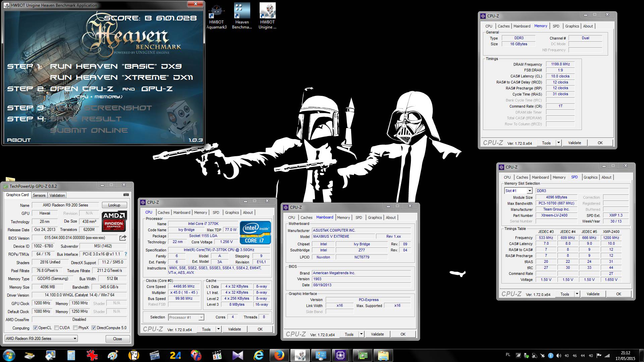Toggle the CUDA checkbox in GPU-Z

coord(56,328)
